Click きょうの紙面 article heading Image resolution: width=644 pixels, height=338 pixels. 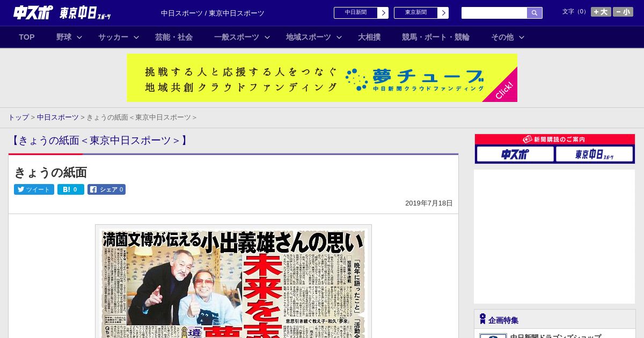pos(50,172)
